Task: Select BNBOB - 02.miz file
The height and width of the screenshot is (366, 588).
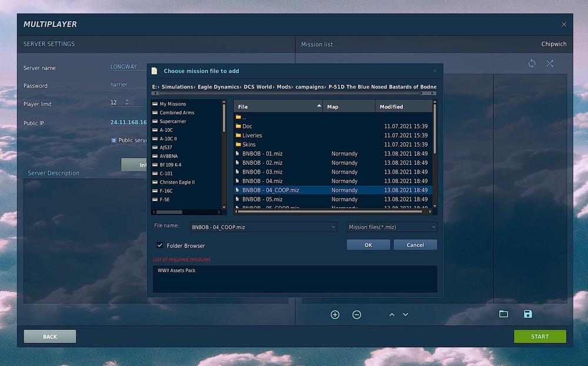Action: 333,162
